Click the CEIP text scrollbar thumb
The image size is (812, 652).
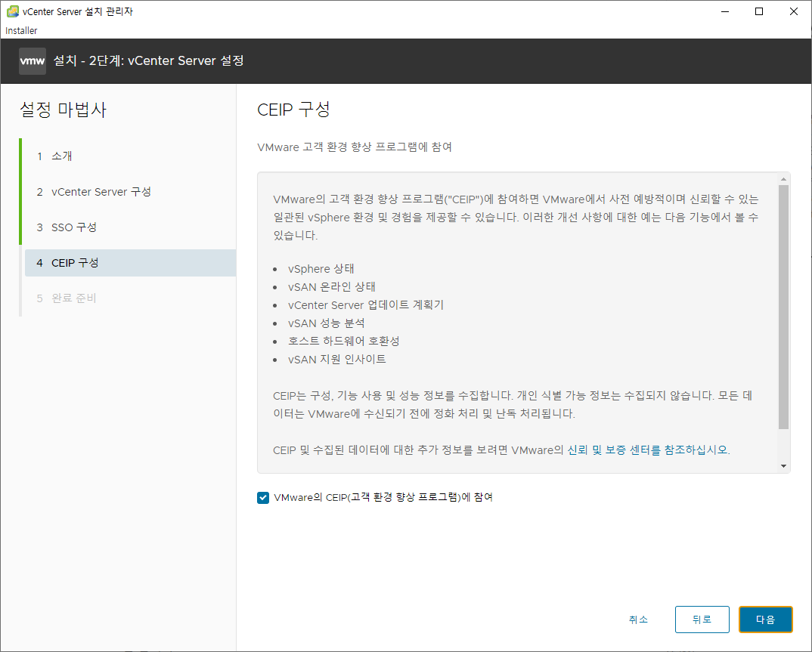click(783, 307)
